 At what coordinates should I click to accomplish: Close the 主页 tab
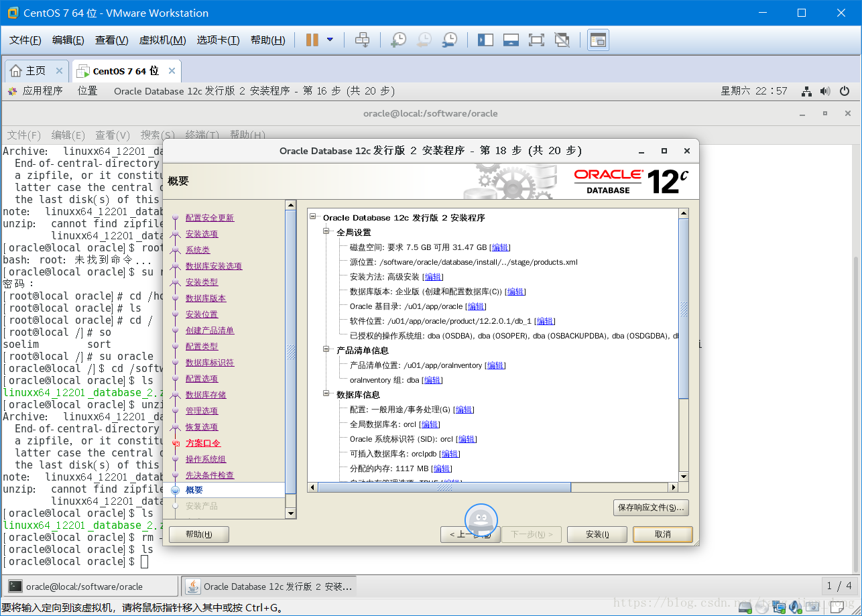59,70
